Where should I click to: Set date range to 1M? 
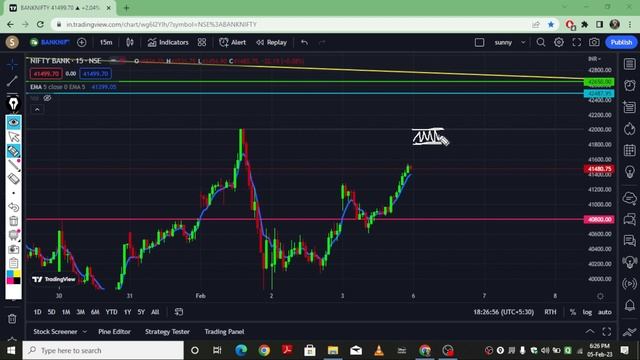(x=66, y=312)
